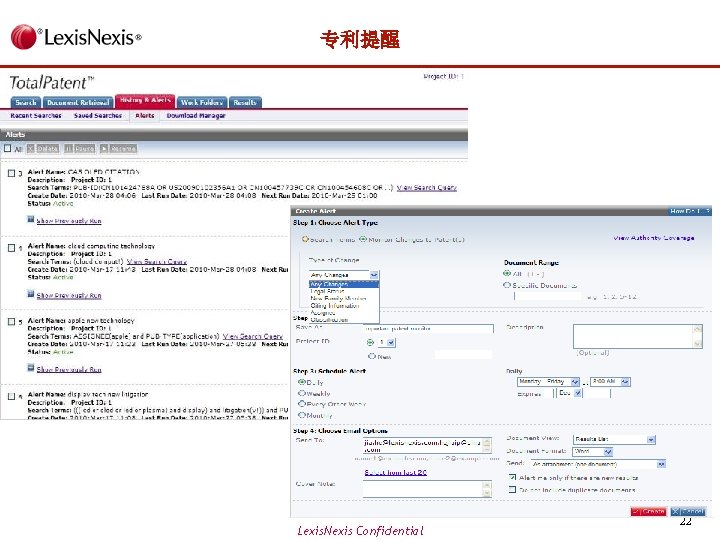720x540 pixels.
Task: Click Show Previously Run under alert 3
Action: (69, 221)
